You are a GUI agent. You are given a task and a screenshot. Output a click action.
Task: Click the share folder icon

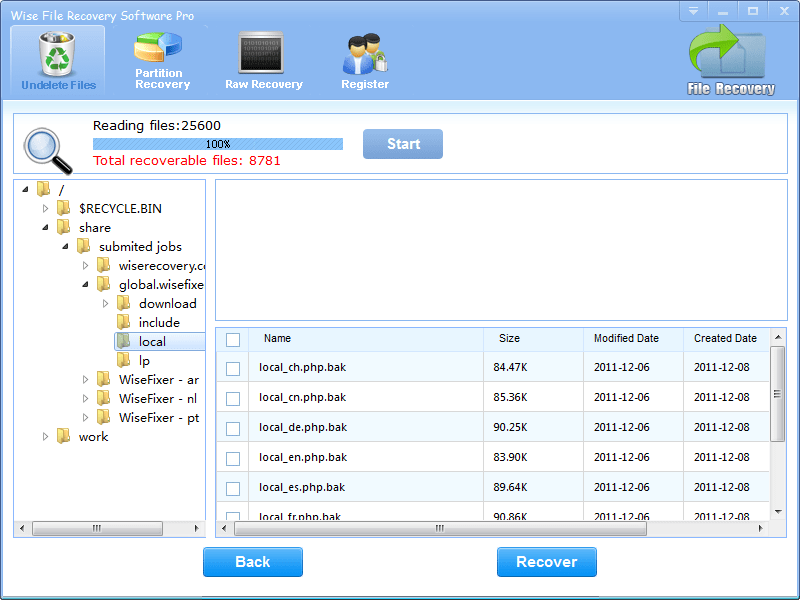click(64, 227)
